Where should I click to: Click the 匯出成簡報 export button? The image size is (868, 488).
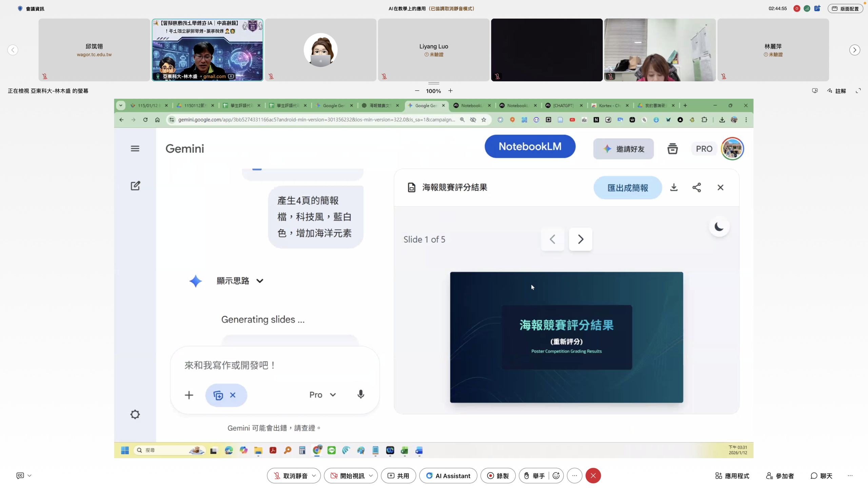pyautogui.click(x=627, y=187)
